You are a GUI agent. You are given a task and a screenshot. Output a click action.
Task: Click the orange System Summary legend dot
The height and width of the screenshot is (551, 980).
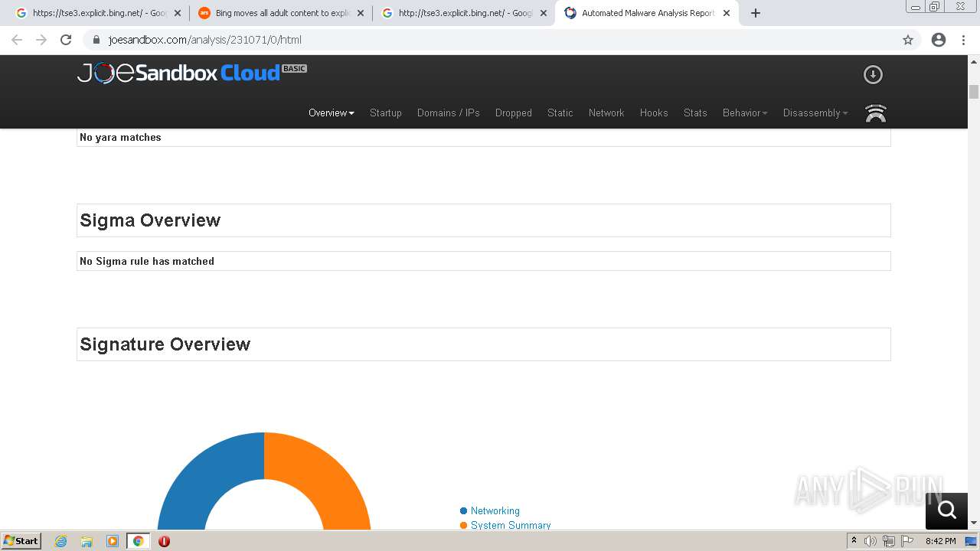463,525
